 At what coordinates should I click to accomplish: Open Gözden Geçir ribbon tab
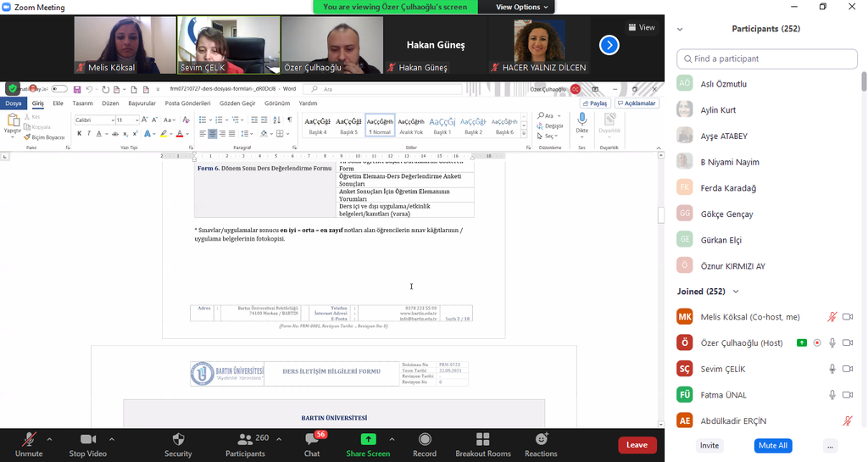(237, 103)
